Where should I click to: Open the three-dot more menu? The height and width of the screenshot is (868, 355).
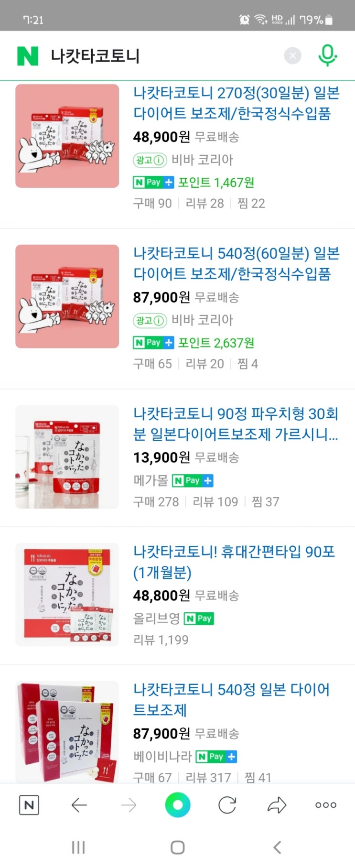coord(326,805)
